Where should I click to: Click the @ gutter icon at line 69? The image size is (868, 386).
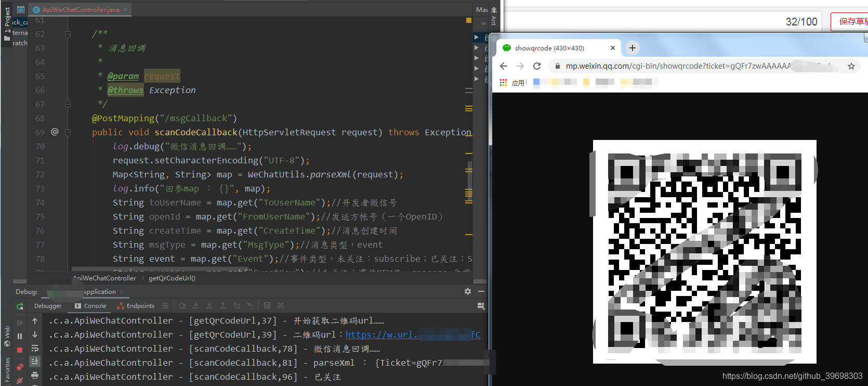pos(55,132)
